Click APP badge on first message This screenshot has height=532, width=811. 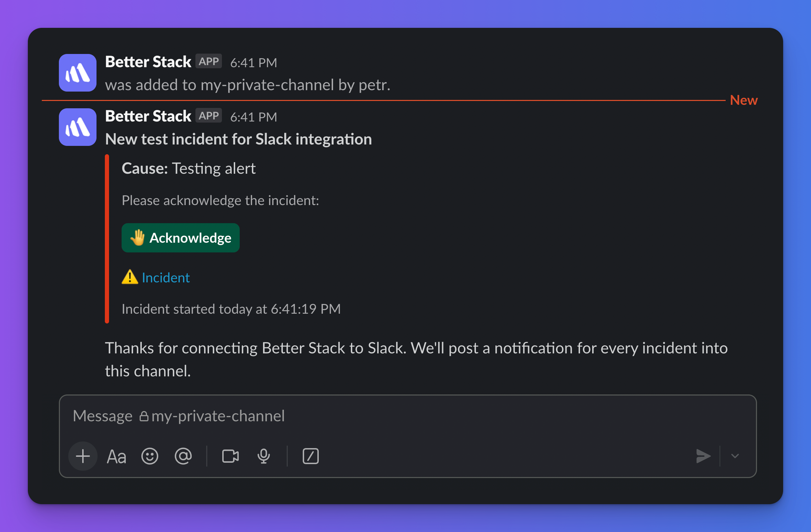coord(209,61)
